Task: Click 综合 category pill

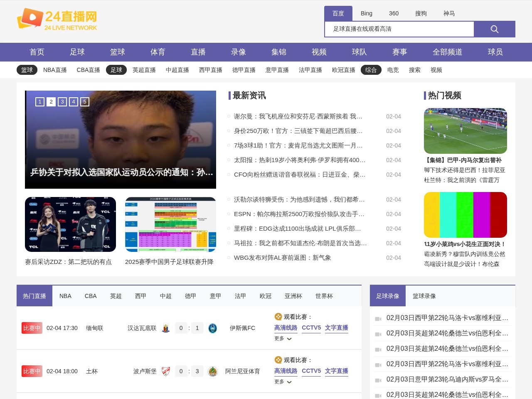Action: (371, 70)
